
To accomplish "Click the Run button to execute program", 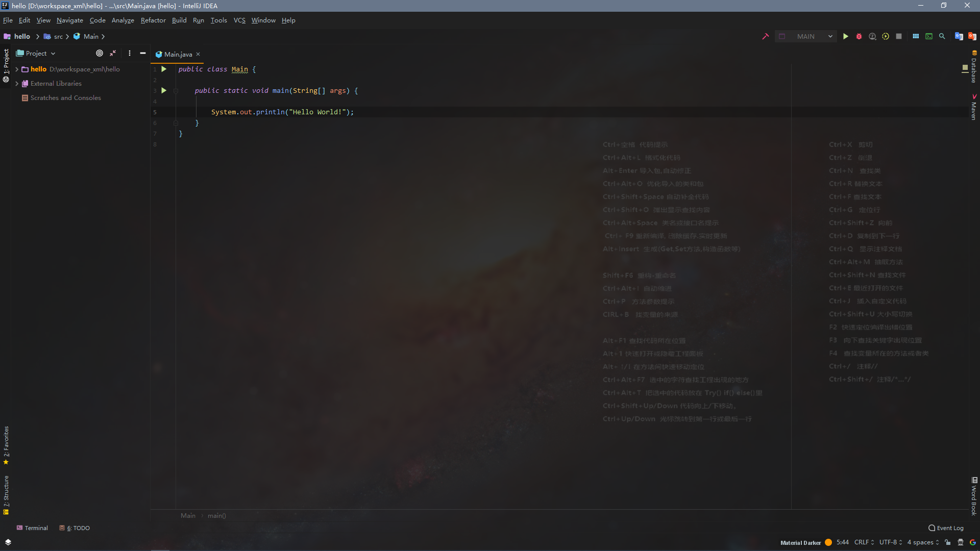I will 845,36.
